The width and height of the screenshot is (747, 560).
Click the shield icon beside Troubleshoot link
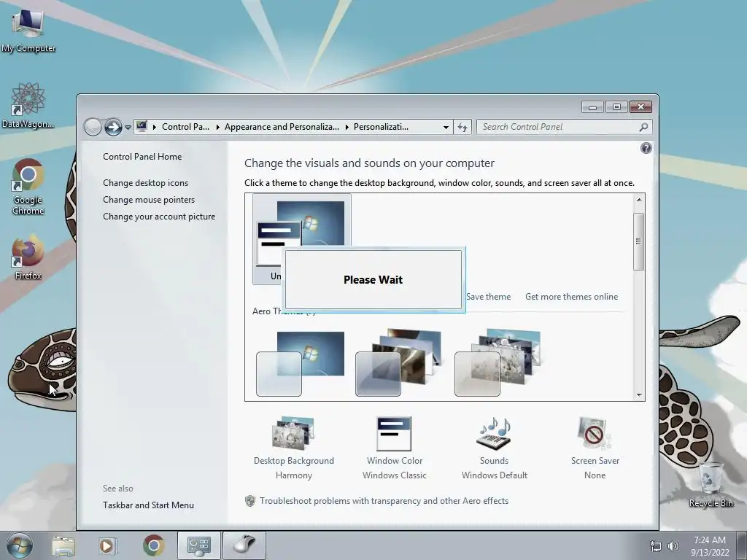(x=249, y=500)
